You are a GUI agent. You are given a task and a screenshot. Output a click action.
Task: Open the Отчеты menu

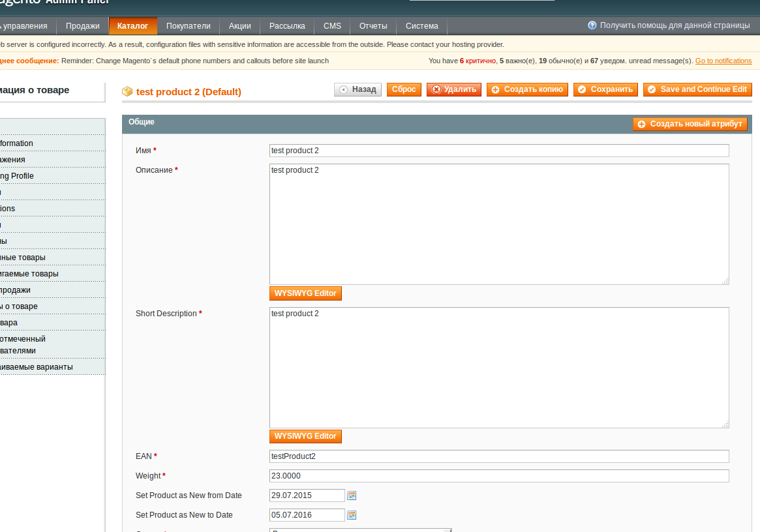pyautogui.click(x=372, y=26)
